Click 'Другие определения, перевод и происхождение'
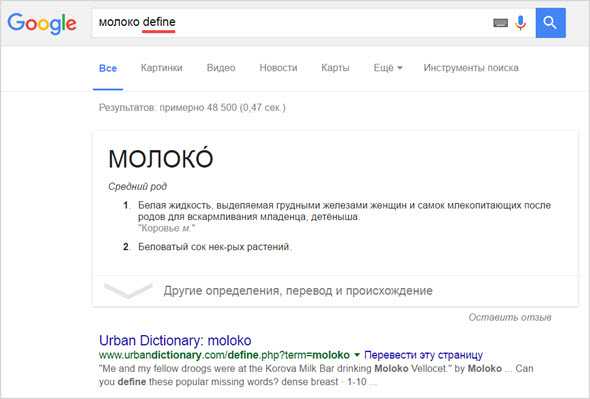Image resolution: width=590 pixels, height=399 pixels. 298,291
